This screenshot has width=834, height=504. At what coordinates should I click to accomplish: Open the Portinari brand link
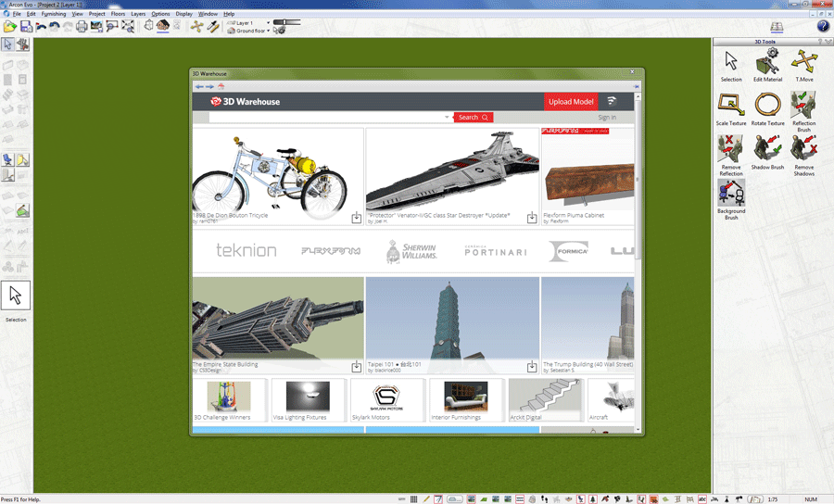496,251
